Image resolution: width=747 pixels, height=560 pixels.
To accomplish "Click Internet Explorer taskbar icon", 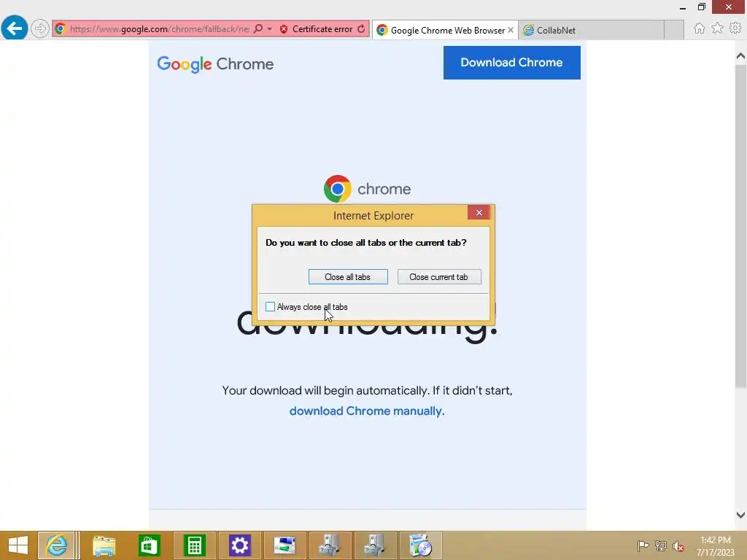I will tap(57, 545).
